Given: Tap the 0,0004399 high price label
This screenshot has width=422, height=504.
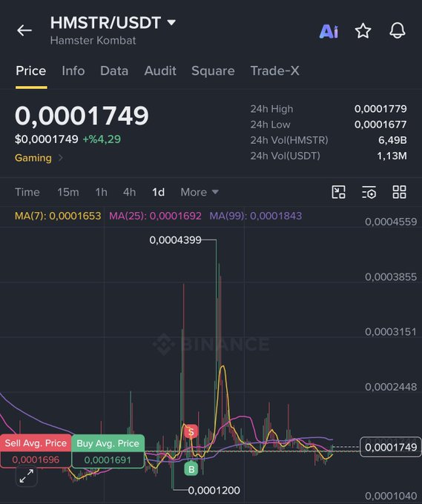Looking at the screenshot, I should (175, 240).
